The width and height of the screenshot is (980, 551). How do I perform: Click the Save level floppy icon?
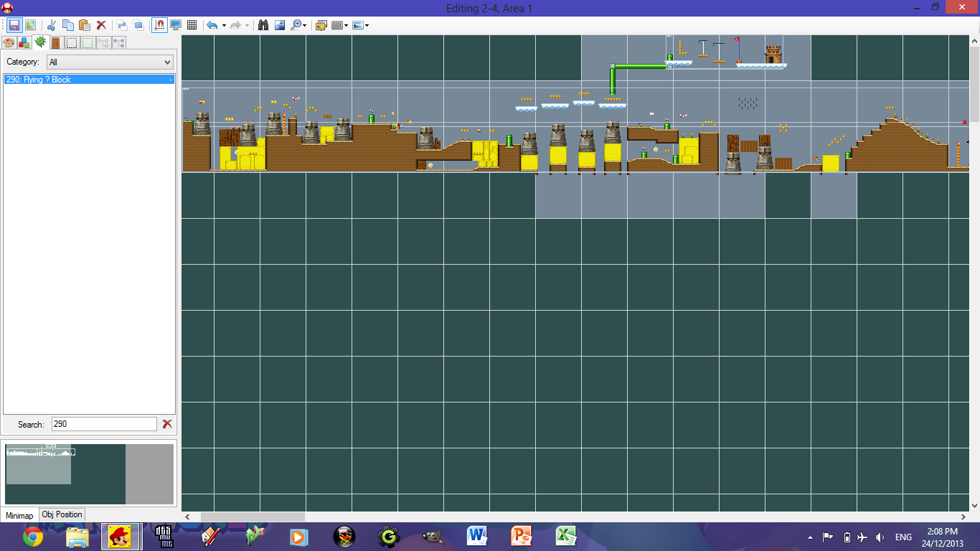[14, 25]
